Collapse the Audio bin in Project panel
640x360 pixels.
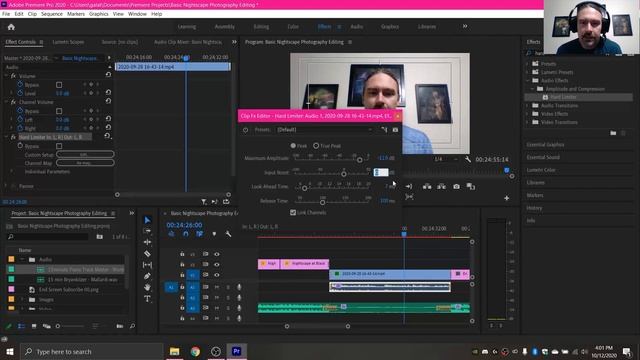point(22,260)
